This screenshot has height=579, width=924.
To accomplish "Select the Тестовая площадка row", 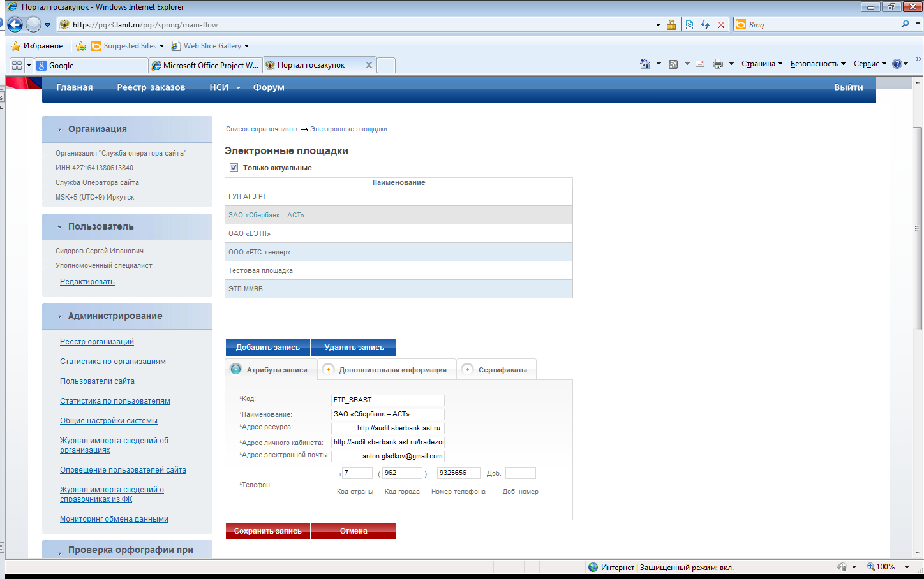I will click(399, 270).
